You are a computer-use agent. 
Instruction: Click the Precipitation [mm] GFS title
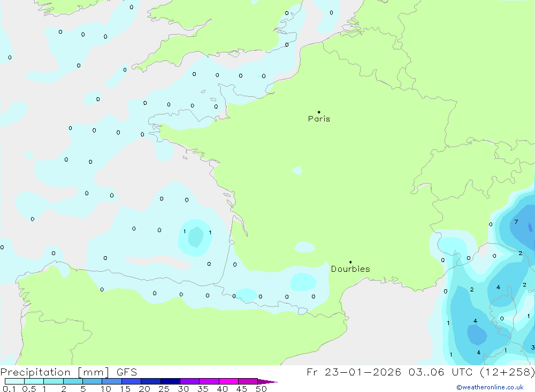[x=68, y=372]
